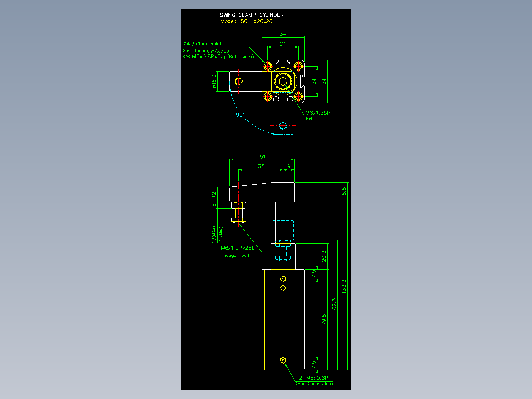Image resolution: width=532 pixels, height=399 pixels.
Task: Click the 20.3 vertical dimension
Action: [x=324, y=256]
